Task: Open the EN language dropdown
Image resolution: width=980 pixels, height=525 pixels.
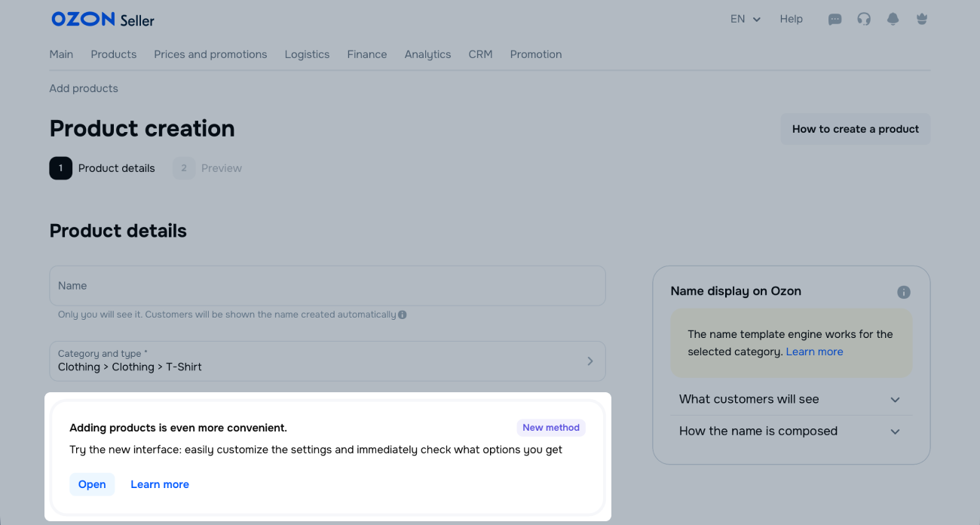Action: tap(745, 20)
